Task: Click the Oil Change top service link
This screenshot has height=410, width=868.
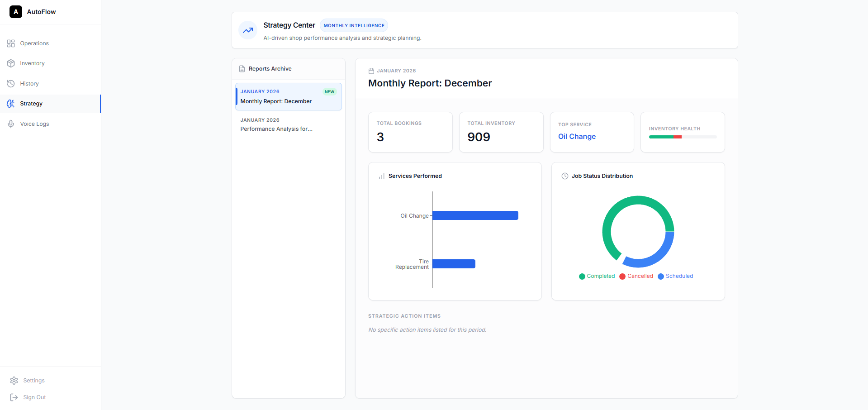Action: click(x=577, y=137)
